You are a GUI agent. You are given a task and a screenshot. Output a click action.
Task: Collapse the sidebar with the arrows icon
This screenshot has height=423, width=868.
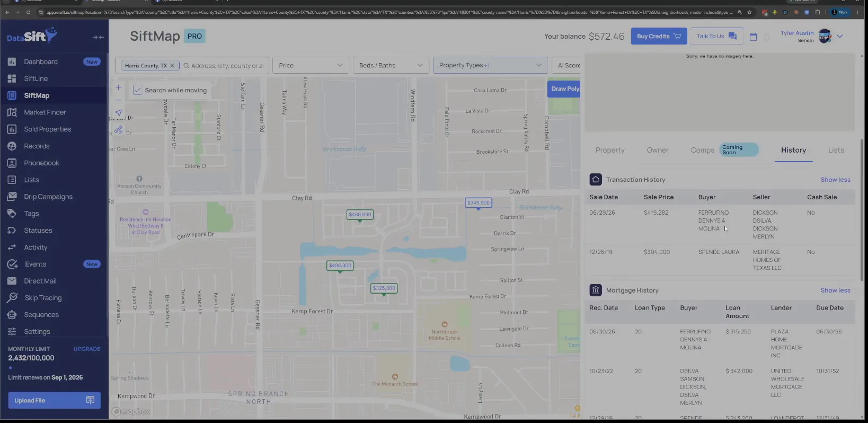click(98, 37)
